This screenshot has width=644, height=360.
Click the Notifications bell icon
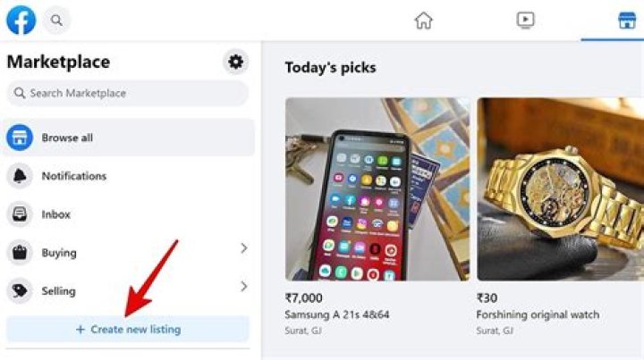pyautogui.click(x=20, y=176)
